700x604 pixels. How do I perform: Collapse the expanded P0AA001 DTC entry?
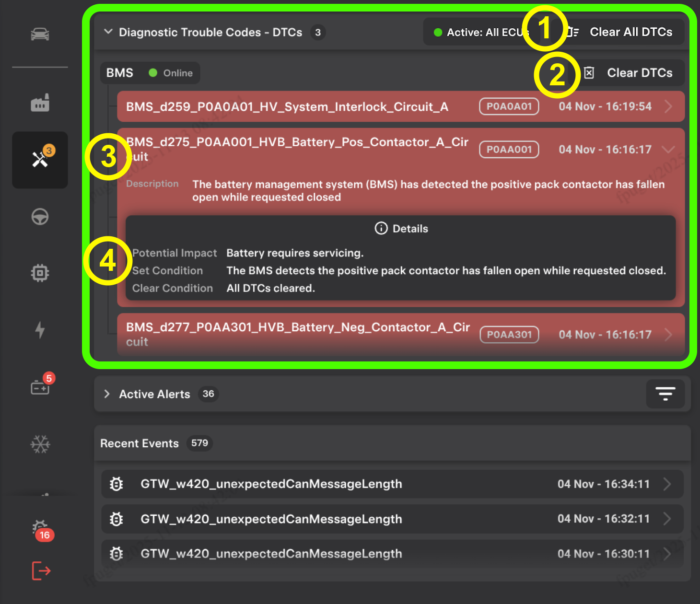(668, 150)
